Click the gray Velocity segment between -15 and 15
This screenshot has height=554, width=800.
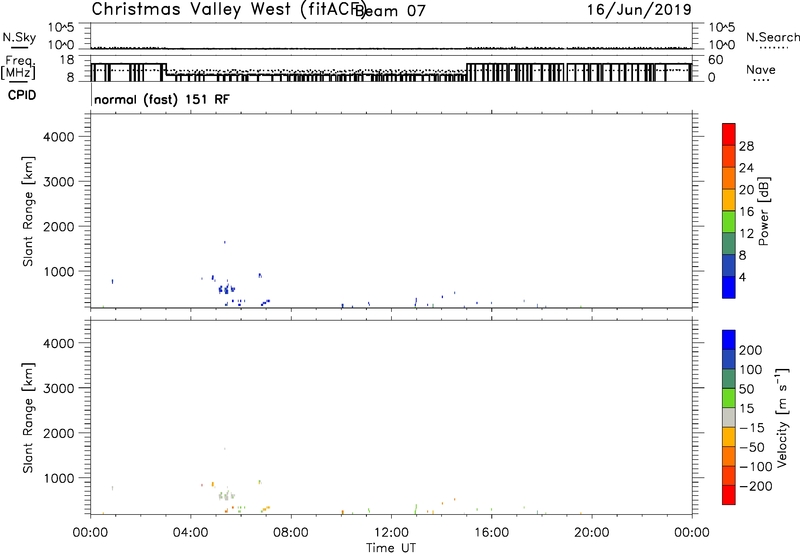tap(729, 418)
